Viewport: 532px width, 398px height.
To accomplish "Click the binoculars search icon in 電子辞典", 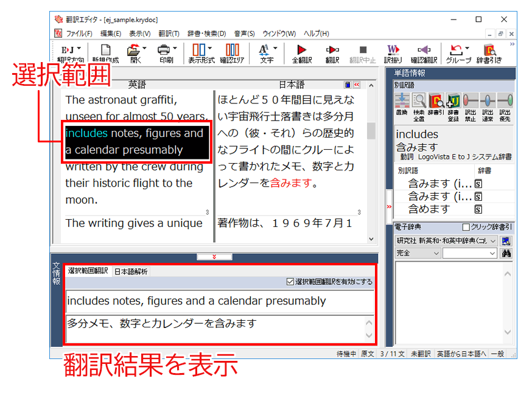I will pos(506,253).
